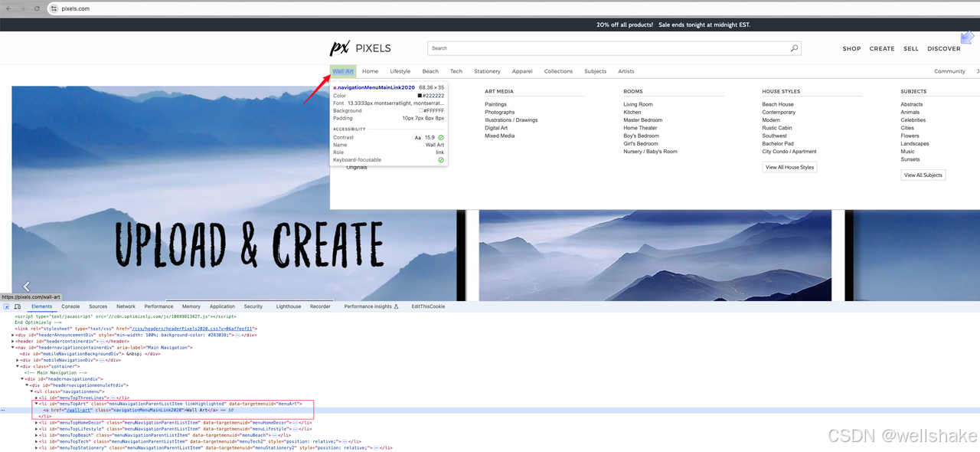This screenshot has width=980, height=452.
Task: Open site information icon beside pixels.com
Action: (x=54, y=8)
